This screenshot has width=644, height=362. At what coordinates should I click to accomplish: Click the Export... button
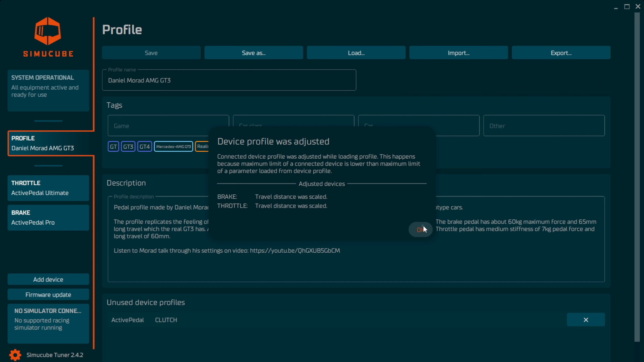tap(561, 53)
